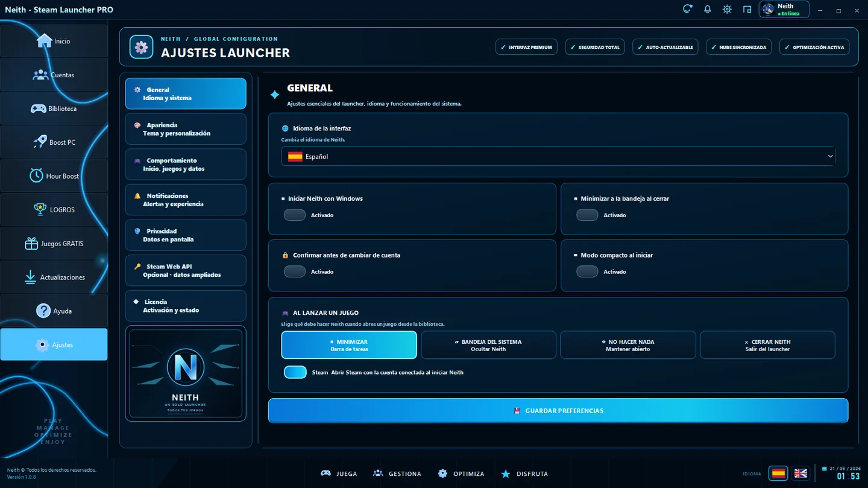The width and height of the screenshot is (868, 488).
Task: Open the Español language dropdown
Action: tap(558, 156)
